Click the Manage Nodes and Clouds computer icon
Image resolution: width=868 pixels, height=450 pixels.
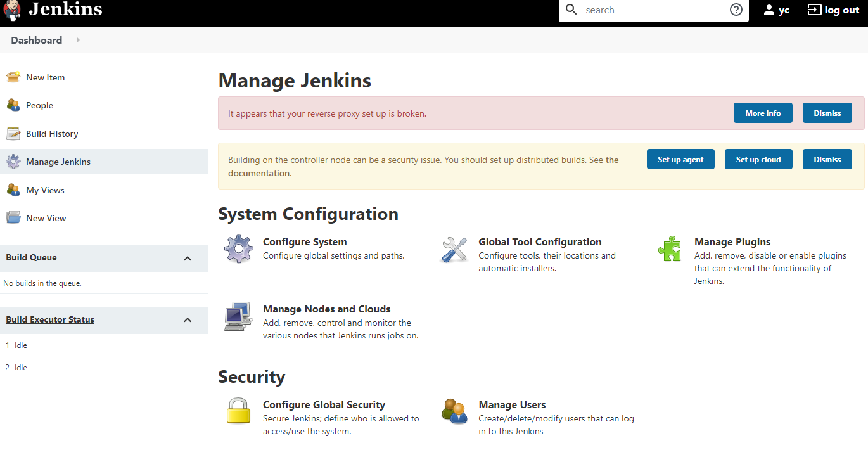tap(239, 316)
